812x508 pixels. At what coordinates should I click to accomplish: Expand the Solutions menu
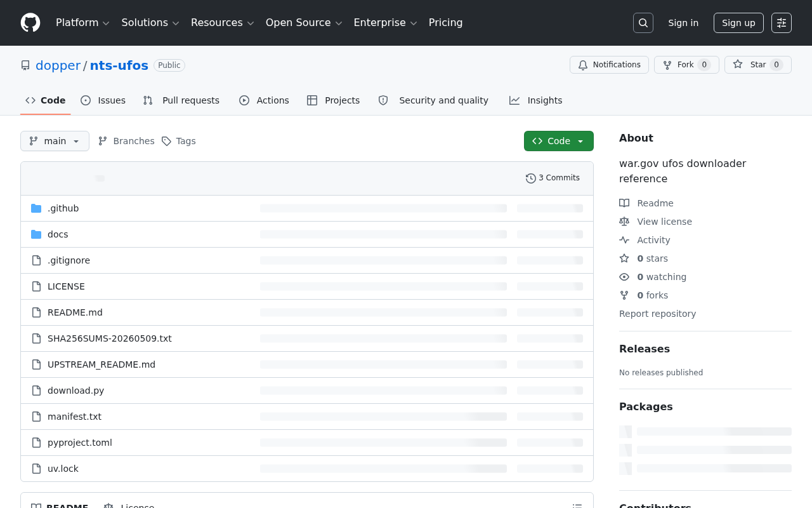pyautogui.click(x=150, y=23)
